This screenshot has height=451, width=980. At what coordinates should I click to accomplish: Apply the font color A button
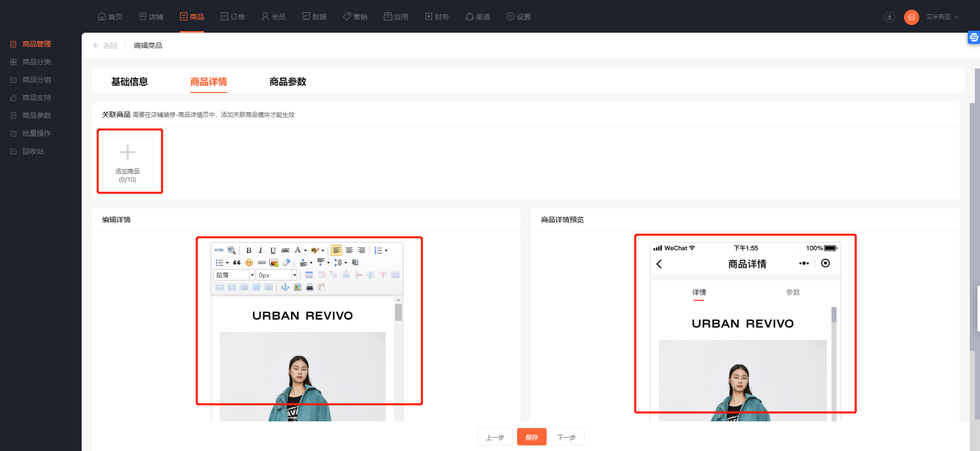tap(298, 250)
